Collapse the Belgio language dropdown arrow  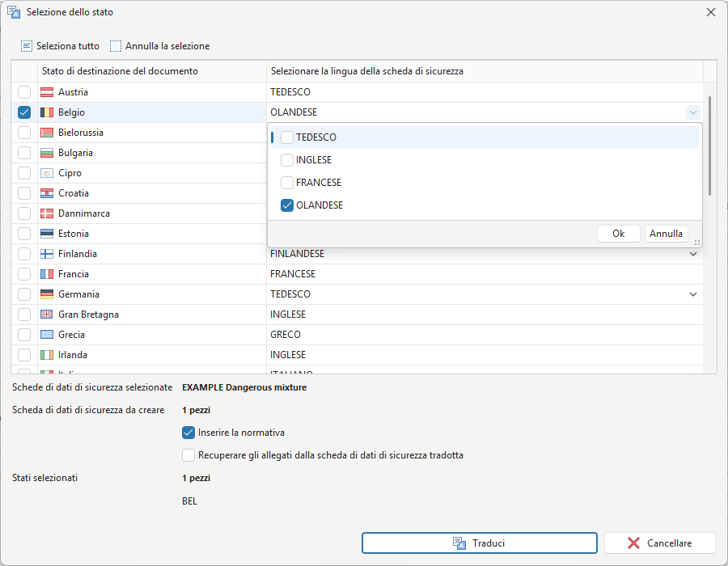pos(693,112)
